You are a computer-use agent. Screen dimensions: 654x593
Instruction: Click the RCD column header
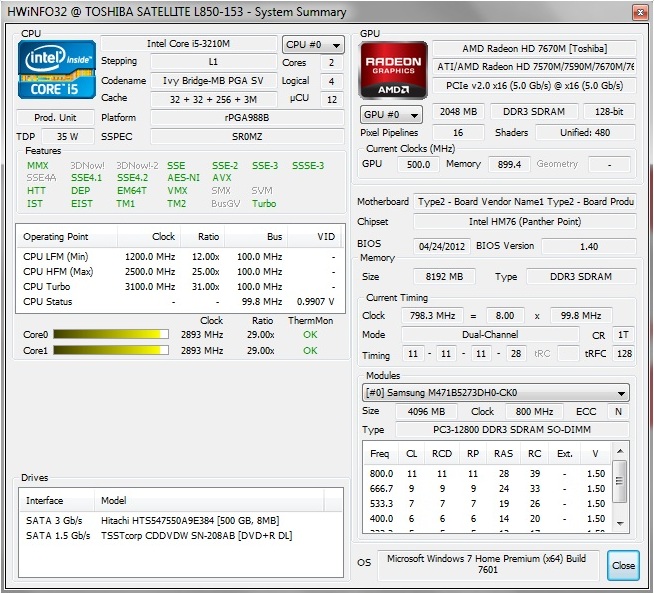click(442, 453)
